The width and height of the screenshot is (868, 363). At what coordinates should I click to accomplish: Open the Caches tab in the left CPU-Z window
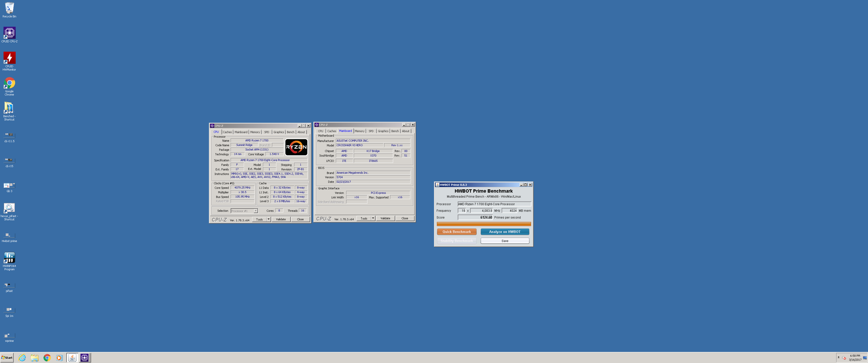pyautogui.click(x=227, y=132)
